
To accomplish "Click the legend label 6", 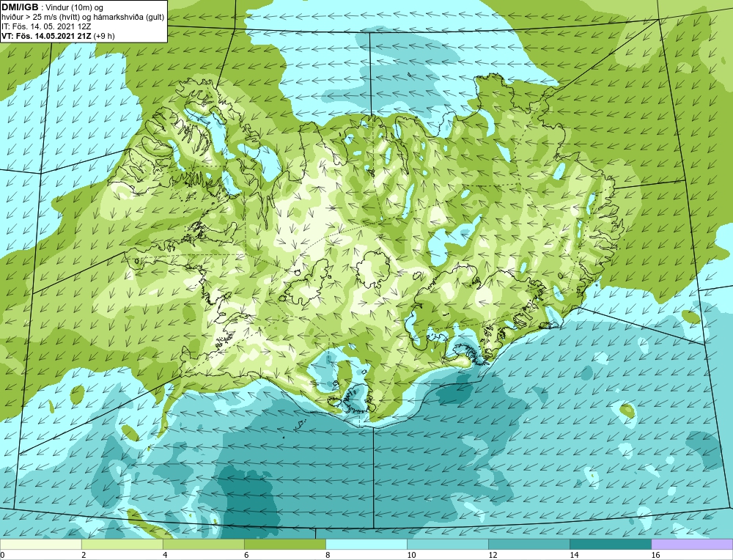I will coord(246,555).
